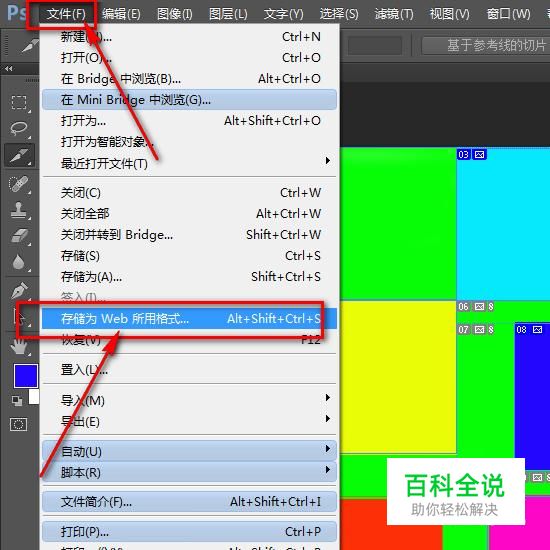This screenshot has height=550, width=550.
Task: Choose 在 Bridge 中浏览(B)...
Action: click(189, 79)
